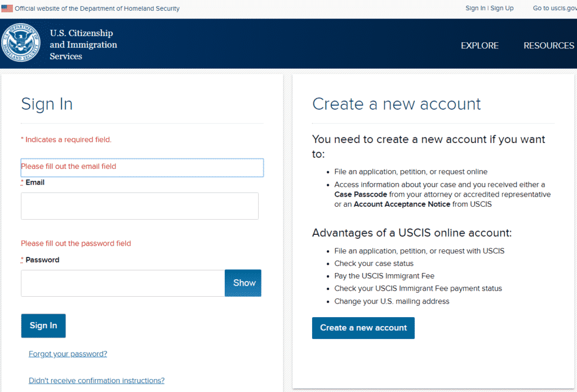Open the Sign Up link in top bar
The width and height of the screenshot is (577, 392).
tap(502, 8)
